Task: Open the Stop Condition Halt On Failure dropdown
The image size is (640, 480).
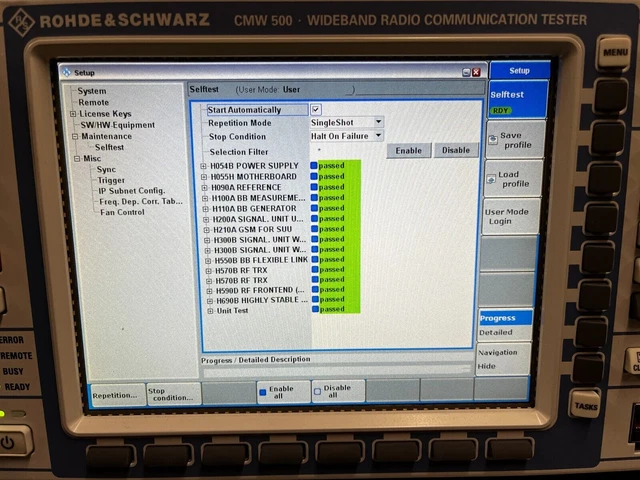Action: pyautogui.click(x=347, y=136)
